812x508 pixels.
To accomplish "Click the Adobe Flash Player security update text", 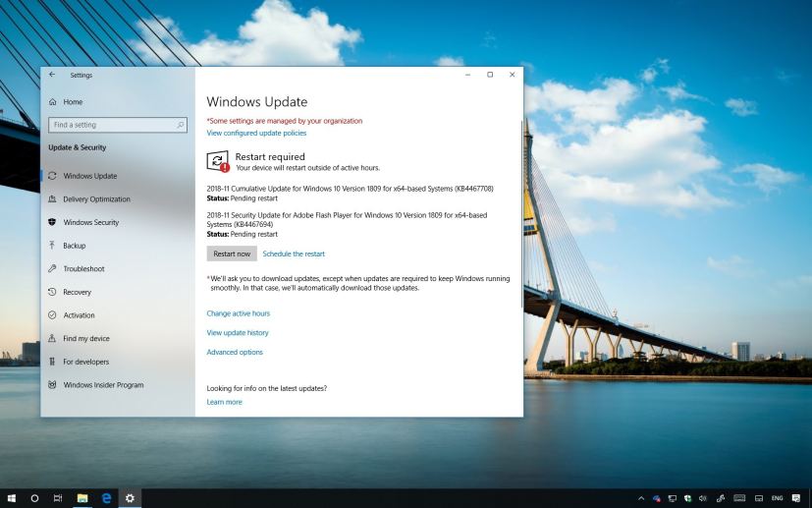I will coord(347,220).
